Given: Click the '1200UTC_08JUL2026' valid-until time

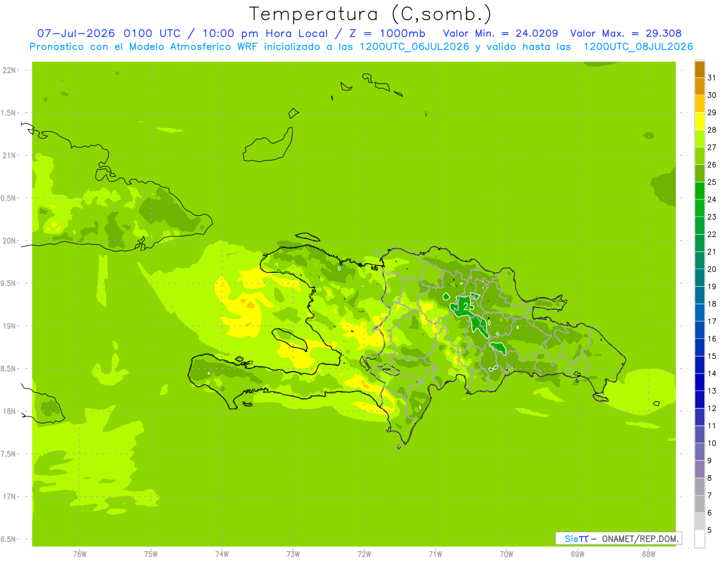Looking at the screenshot, I should 638,47.
